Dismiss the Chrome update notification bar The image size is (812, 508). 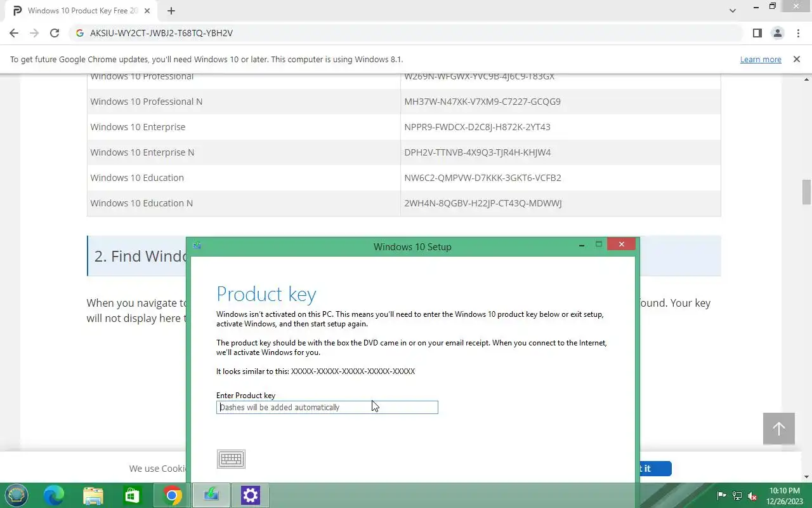(796, 59)
